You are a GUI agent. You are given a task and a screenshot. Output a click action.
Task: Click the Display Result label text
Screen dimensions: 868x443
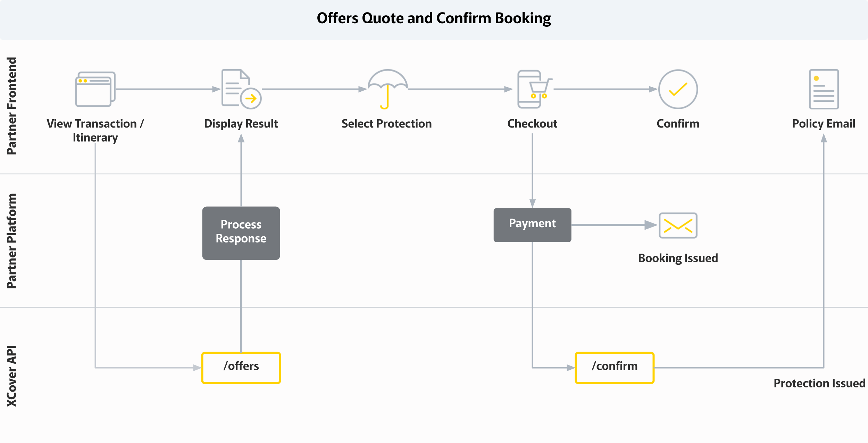pos(241,124)
